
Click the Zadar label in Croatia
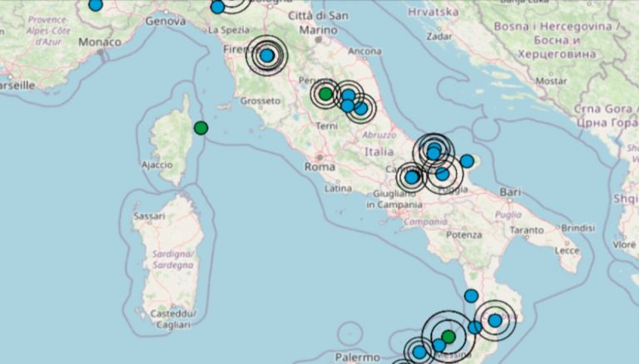click(x=438, y=37)
